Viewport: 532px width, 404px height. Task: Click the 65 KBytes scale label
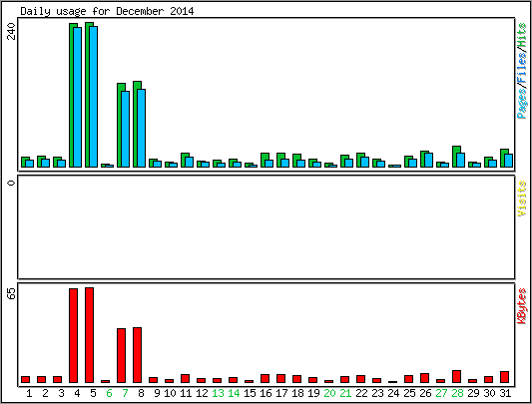click(12, 293)
